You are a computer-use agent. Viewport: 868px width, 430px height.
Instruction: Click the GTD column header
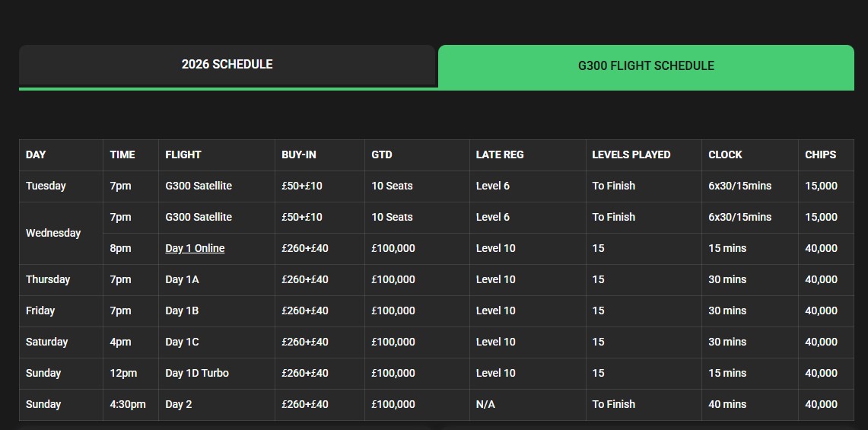point(382,154)
